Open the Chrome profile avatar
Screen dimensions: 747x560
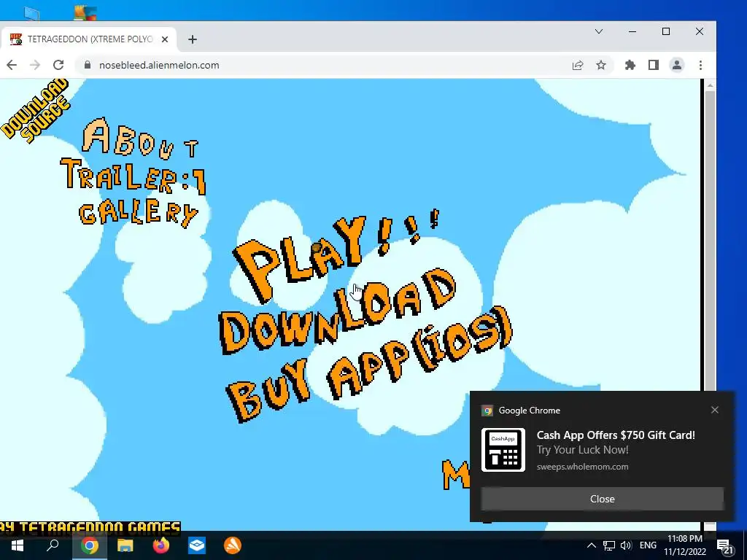click(677, 65)
